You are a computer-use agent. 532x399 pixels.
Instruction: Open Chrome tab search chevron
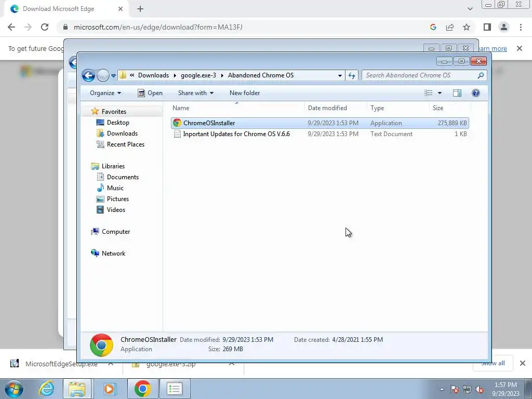[x=470, y=9]
